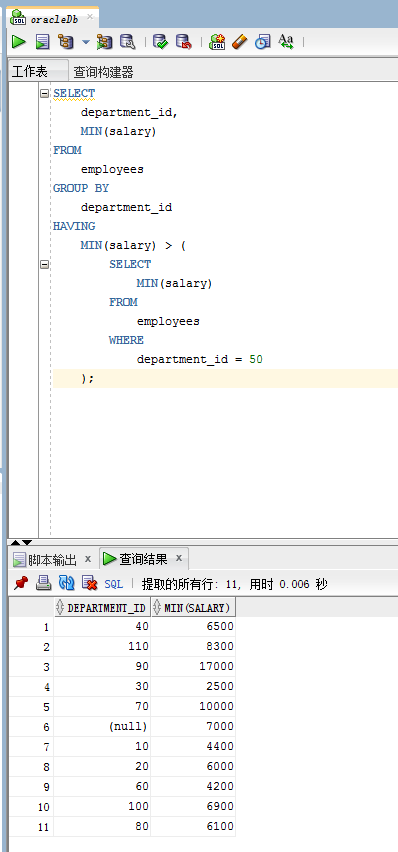Click the department_id, line in editor
This screenshot has height=852, width=398.
point(129,112)
